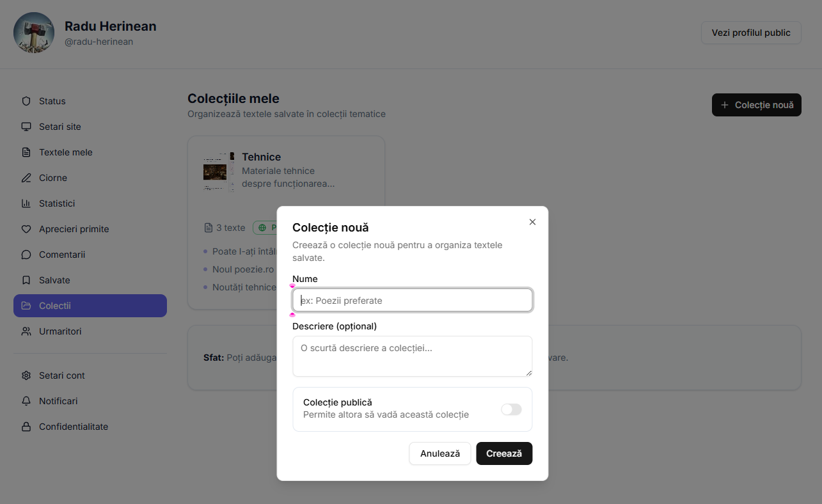Click the Anulează button
The width and height of the screenshot is (822, 504).
click(439, 453)
